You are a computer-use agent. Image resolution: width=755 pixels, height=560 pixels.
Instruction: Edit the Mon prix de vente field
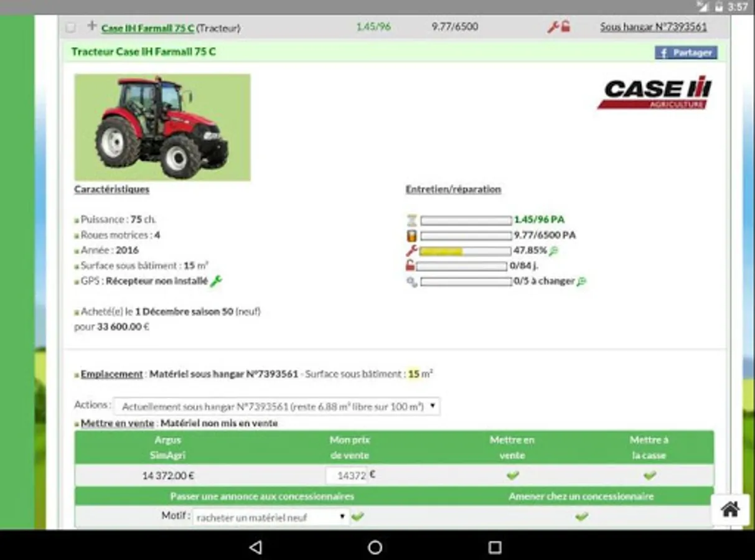click(x=347, y=475)
